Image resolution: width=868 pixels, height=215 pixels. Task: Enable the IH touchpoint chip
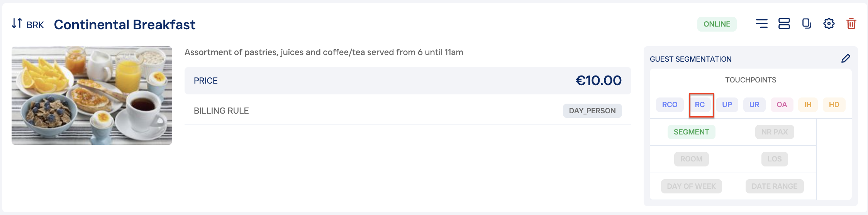[808, 105]
